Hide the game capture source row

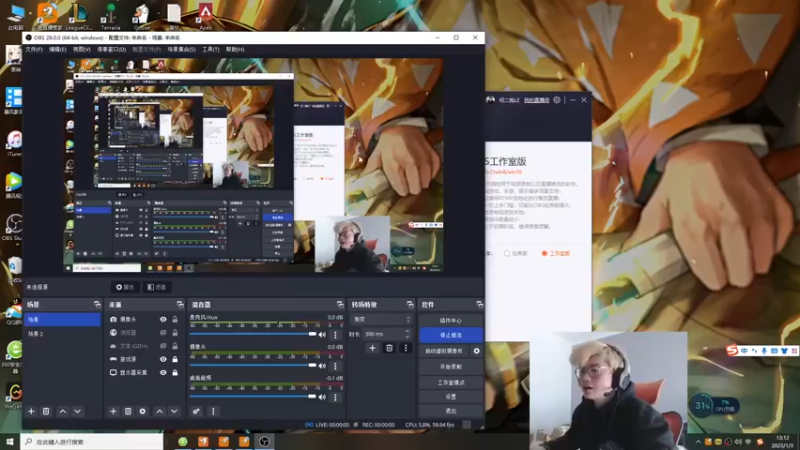pos(163,359)
